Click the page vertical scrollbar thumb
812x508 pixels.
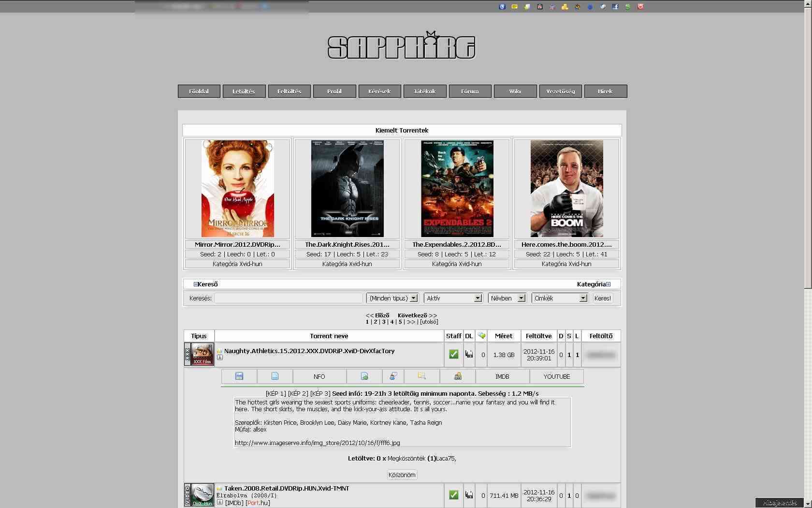point(808,148)
